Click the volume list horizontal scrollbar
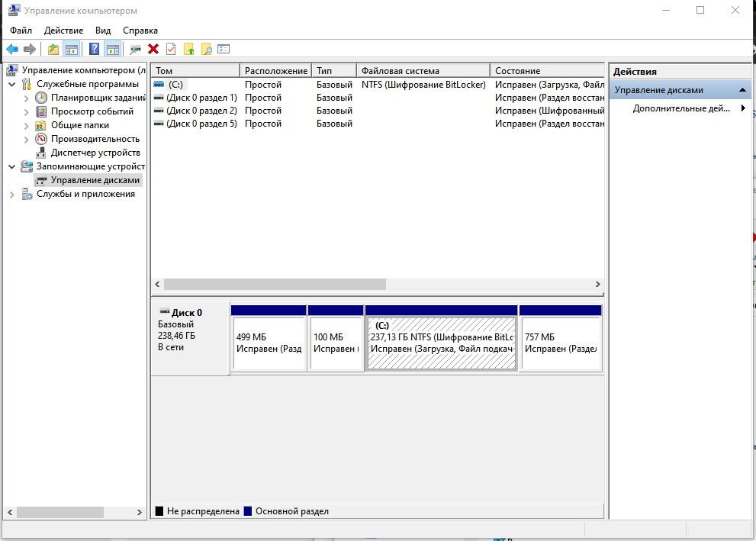 pyautogui.click(x=275, y=284)
